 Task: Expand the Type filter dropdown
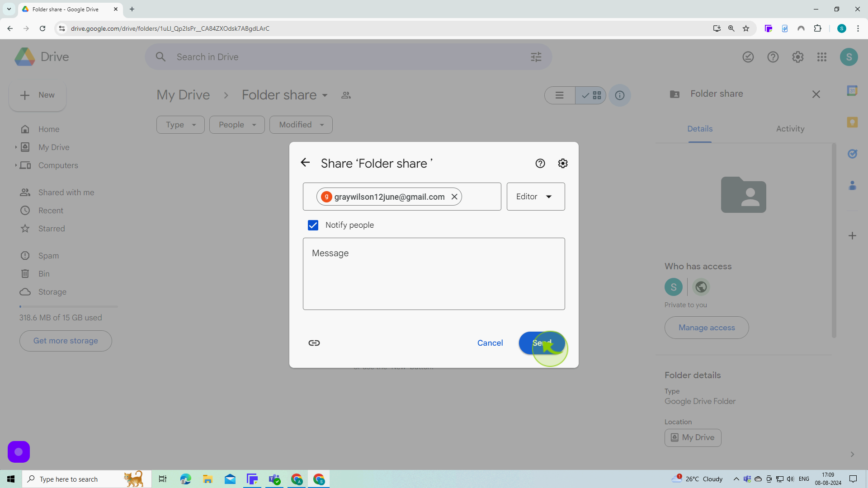[x=180, y=125]
